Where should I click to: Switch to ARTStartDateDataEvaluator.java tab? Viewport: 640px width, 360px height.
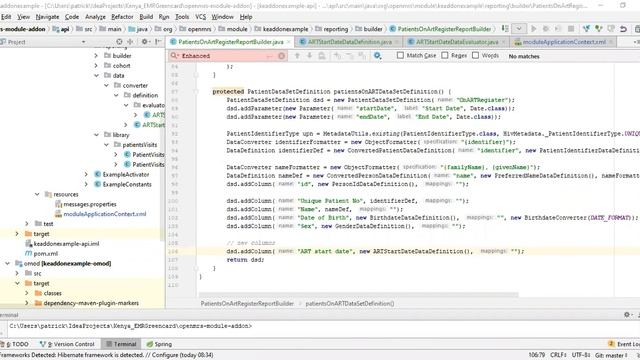point(457,42)
